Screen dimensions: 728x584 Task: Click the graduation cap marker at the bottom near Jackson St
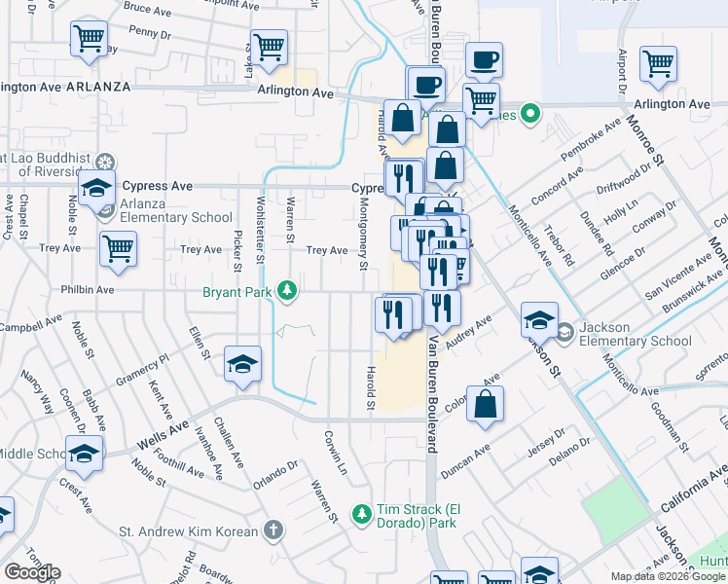539,572
